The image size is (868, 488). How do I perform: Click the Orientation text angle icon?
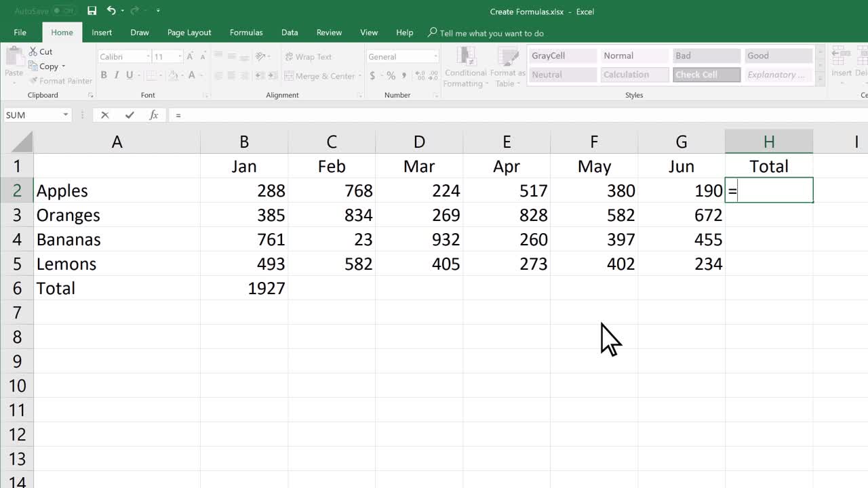point(262,57)
